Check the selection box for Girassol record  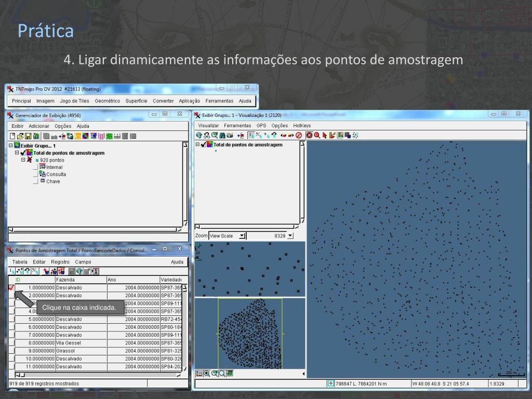pyautogui.click(x=11, y=351)
